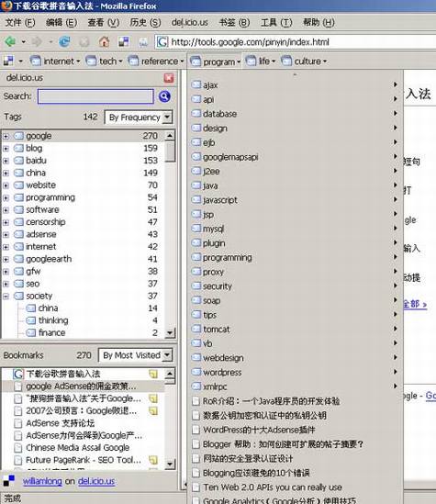
Task: Click the tags list scroll-down arrow
Action: pos(170,332)
